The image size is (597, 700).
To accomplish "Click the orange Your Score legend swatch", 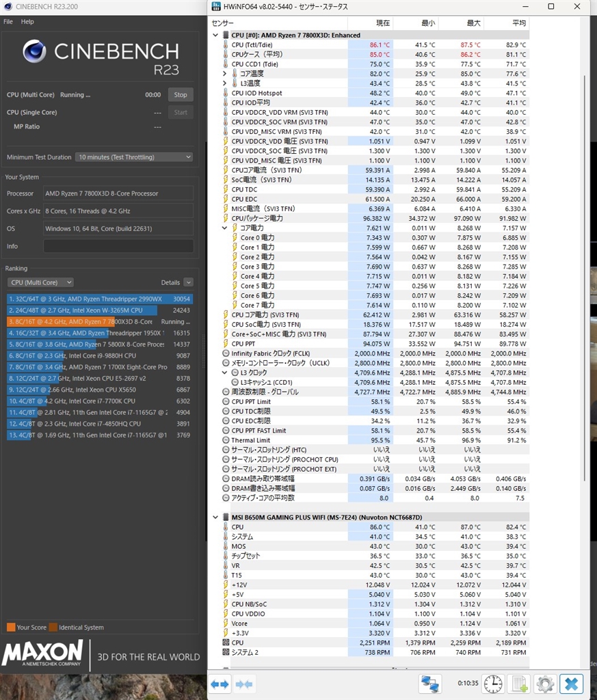I will click(x=10, y=627).
